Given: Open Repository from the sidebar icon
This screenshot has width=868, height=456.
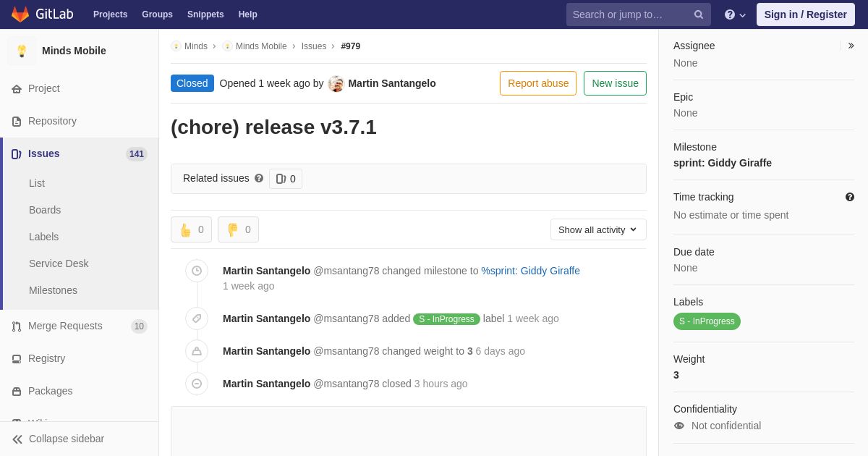Looking at the screenshot, I should click(17, 122).
